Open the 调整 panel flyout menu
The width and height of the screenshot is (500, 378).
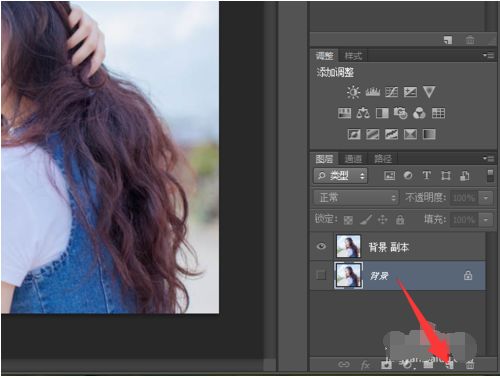click(489, 55)
